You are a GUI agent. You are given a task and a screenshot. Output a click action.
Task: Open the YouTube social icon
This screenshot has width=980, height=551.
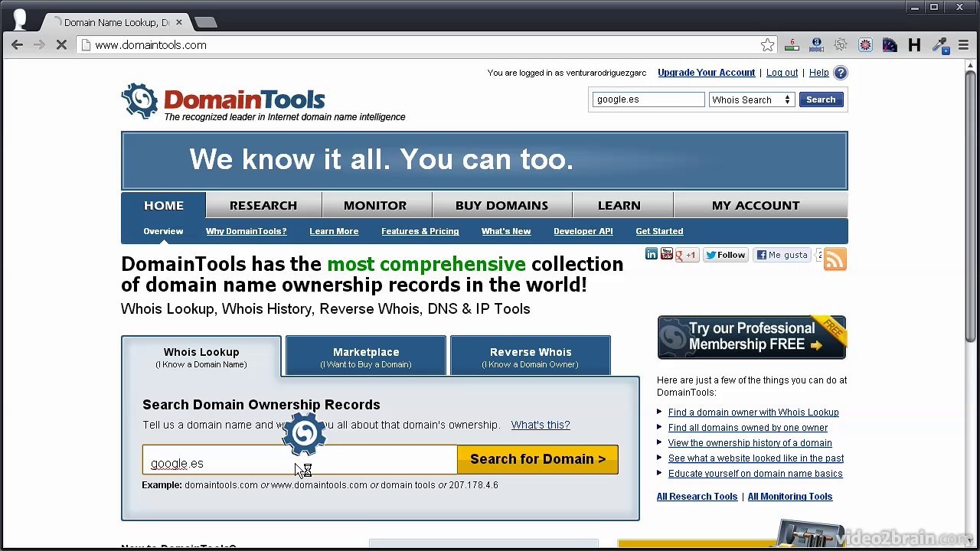[666, 254]
